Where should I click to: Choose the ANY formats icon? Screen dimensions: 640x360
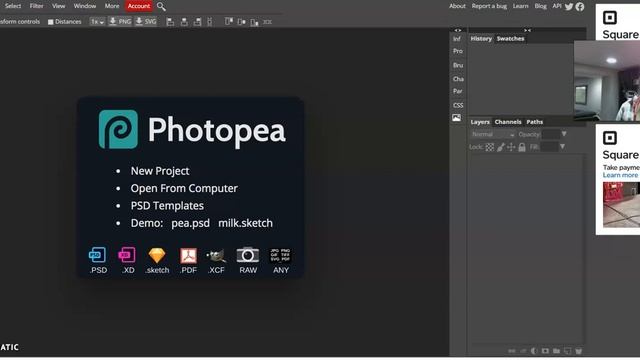coord(280,255)
